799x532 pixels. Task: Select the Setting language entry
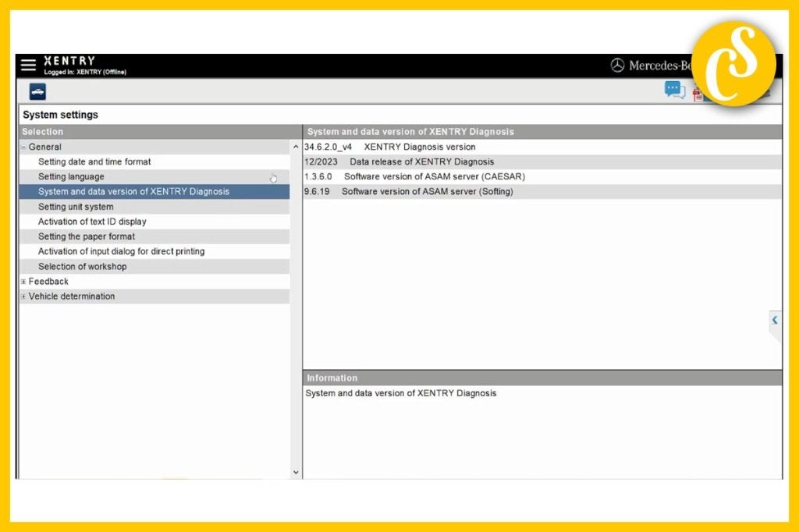tap(154, 176)
